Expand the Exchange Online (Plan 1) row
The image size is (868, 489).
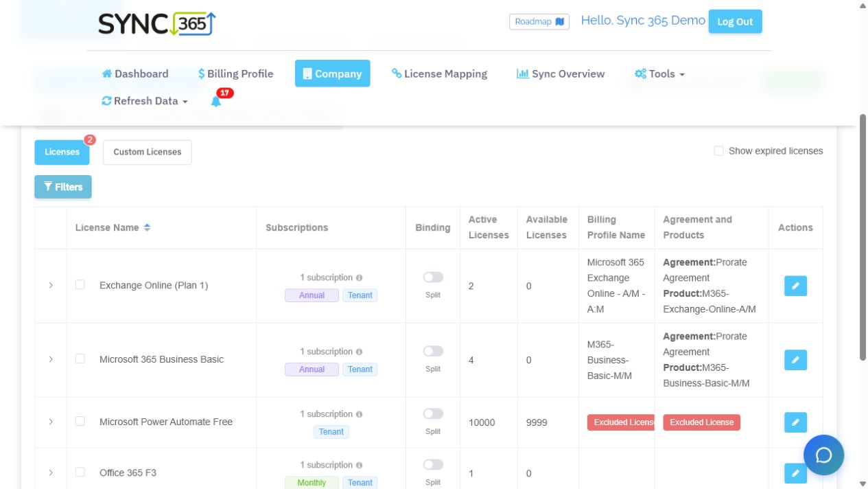click(51, 285)
